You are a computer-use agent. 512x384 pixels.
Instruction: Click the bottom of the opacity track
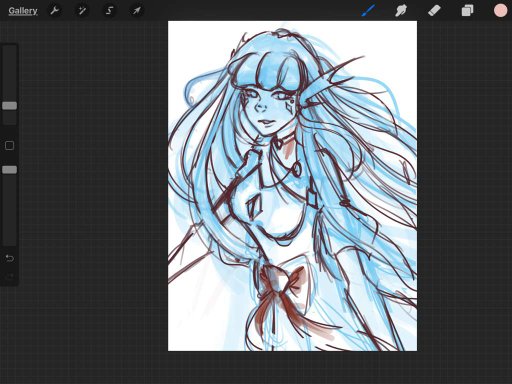[x=9, y=241]
